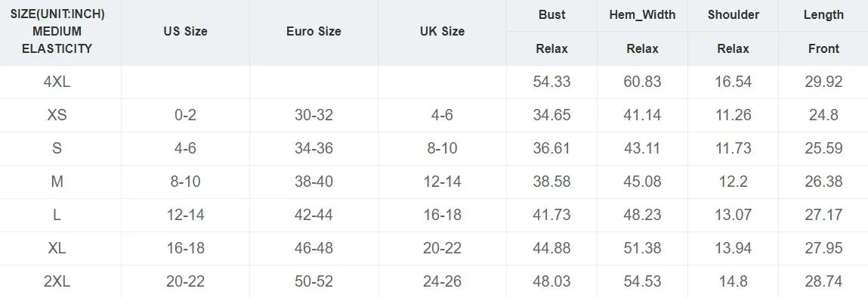Select shoulder value 13.07
Image resolution: width=868 pixels, height=298 pixels.
click(x=733, y=215)
